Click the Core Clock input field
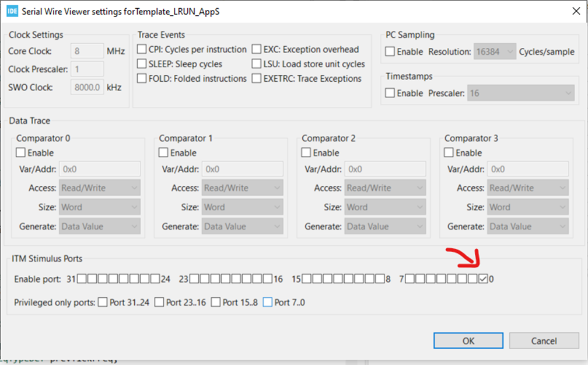 click(x=86, y=51)
